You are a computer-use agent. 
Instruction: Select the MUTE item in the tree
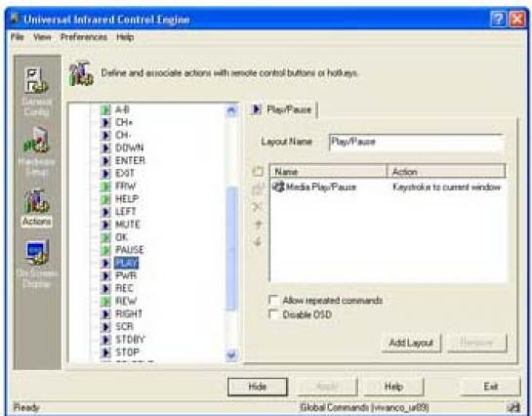pos(128,225)
